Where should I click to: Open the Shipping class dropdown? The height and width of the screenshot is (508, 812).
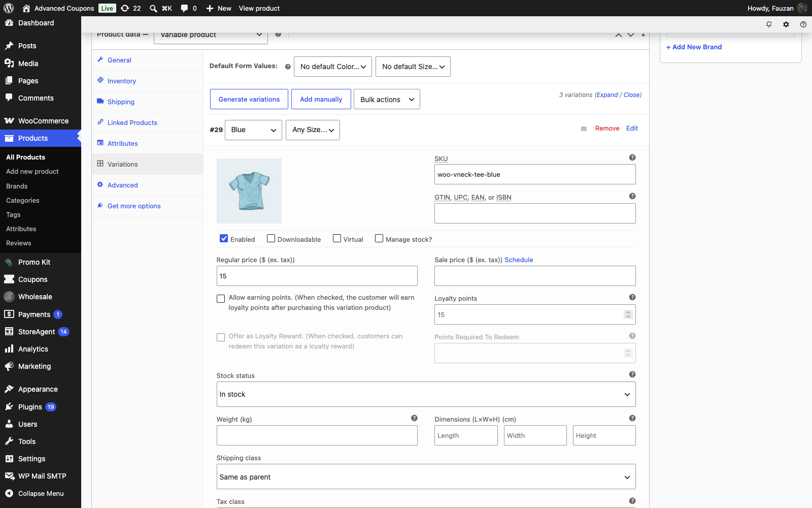[426, 477]
